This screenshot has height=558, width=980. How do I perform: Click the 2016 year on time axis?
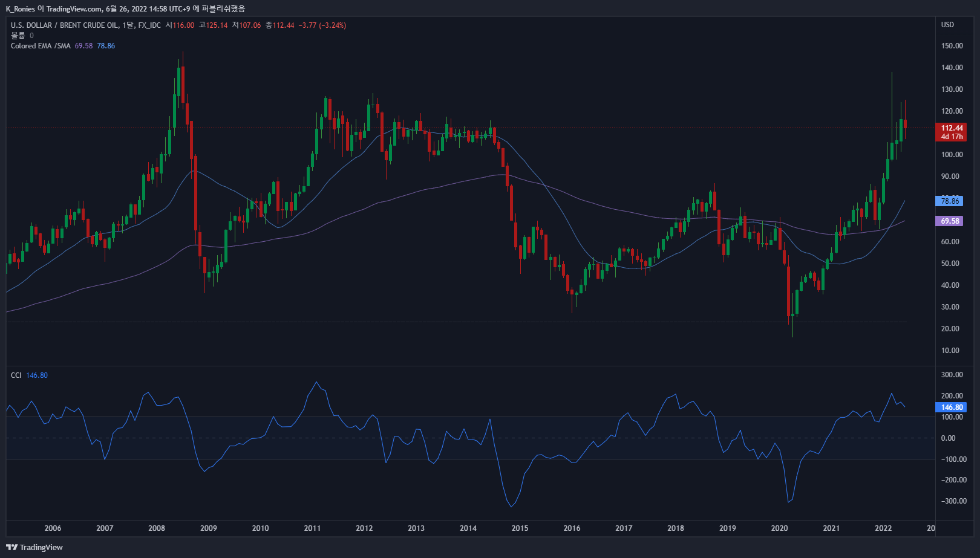(572, 528)
